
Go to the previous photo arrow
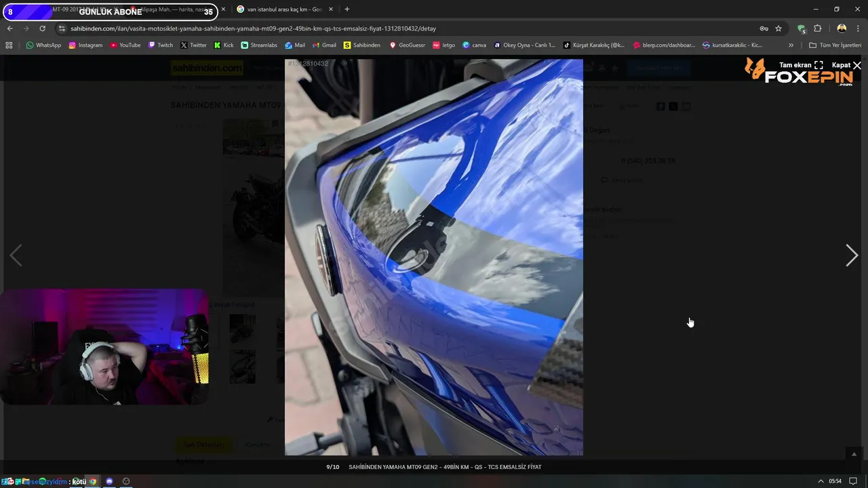(16, 256)
